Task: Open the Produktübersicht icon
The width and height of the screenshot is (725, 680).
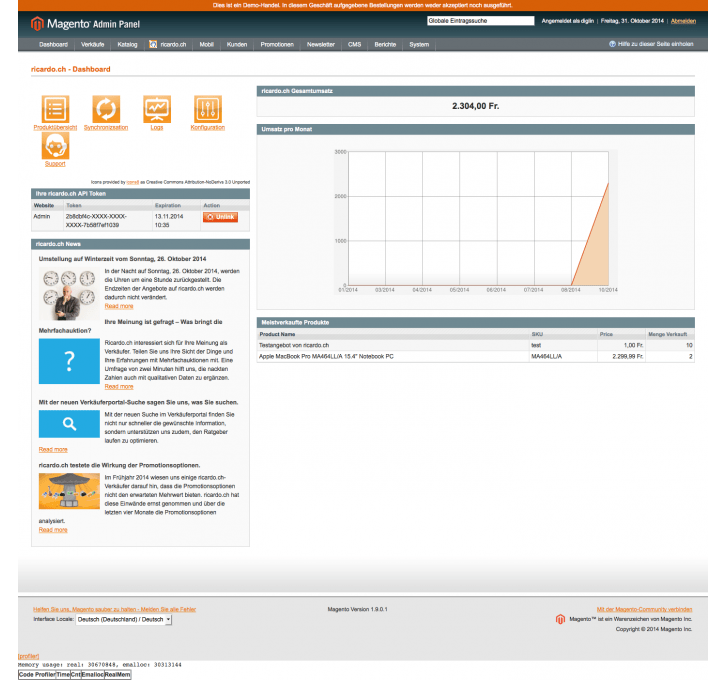Action: [x=55, y=109]
